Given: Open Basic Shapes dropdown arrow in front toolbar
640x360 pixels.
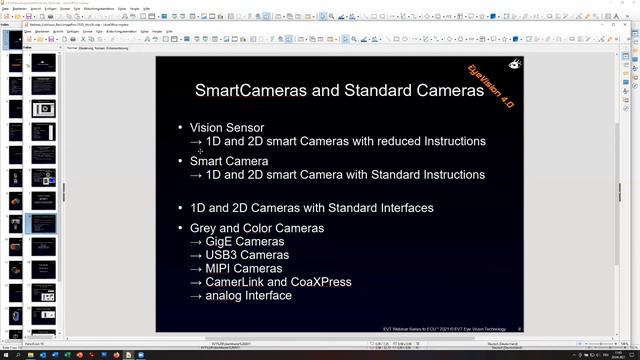Looking at the screenshot, I should (456, 40).
